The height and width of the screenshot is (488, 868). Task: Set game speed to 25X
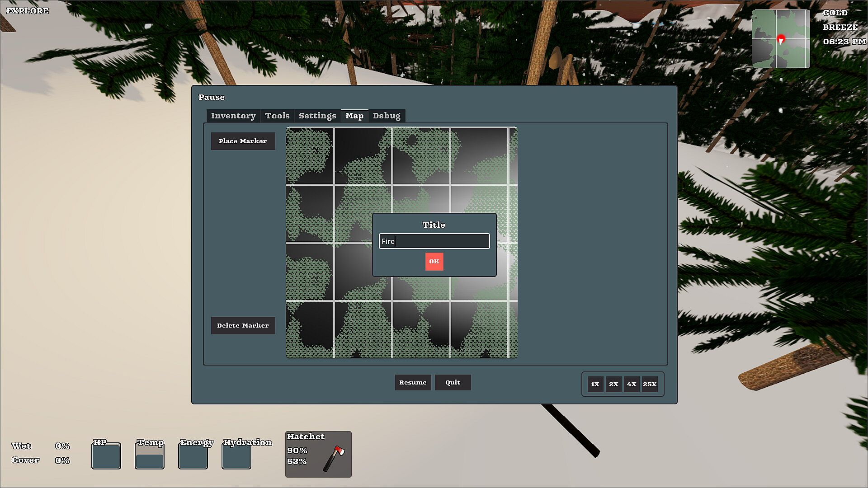click(x=650, y=385)
